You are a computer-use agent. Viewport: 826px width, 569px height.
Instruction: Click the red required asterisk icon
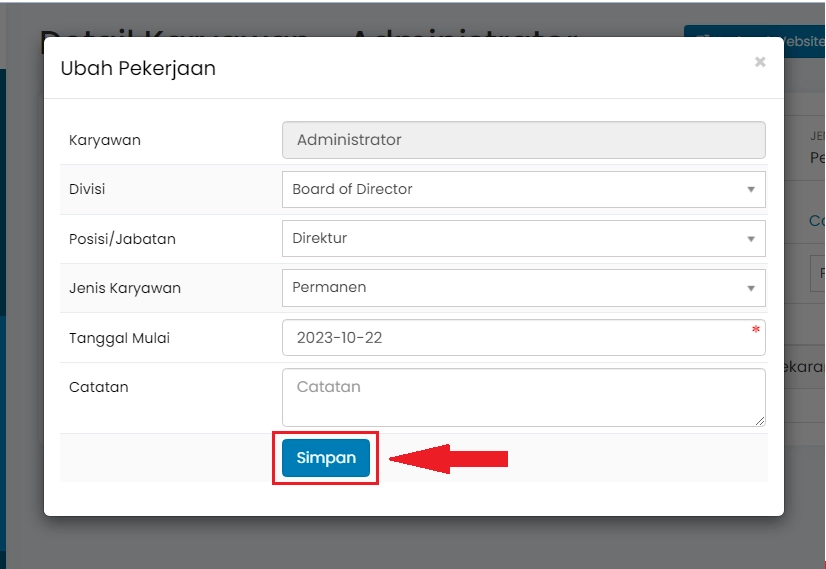tap(756, 330)
